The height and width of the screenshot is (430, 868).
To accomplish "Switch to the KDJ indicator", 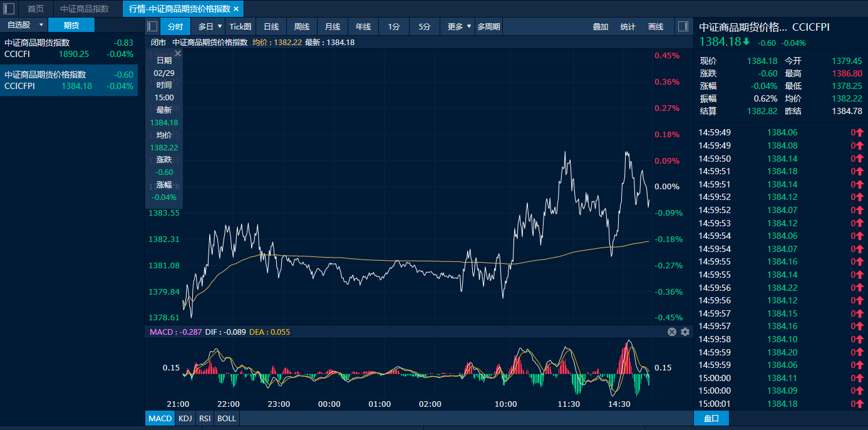I will 185,418.
